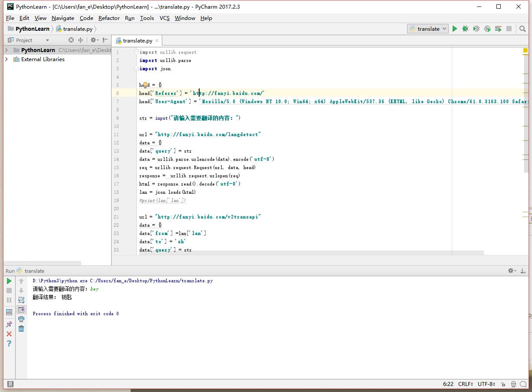Open the Refactor menu
The height and width of the screenshot is (392, 532).
coord(109,18)
